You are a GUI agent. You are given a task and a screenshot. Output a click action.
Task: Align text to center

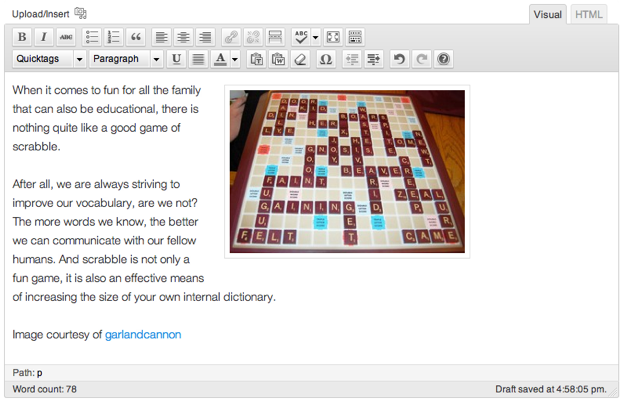[x=184, y=37]
